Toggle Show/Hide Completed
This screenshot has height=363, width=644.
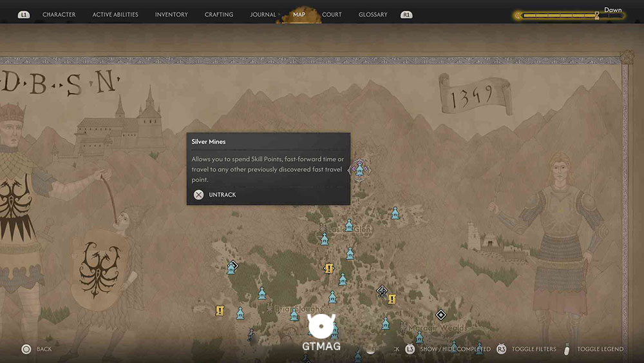click(455, 349)
